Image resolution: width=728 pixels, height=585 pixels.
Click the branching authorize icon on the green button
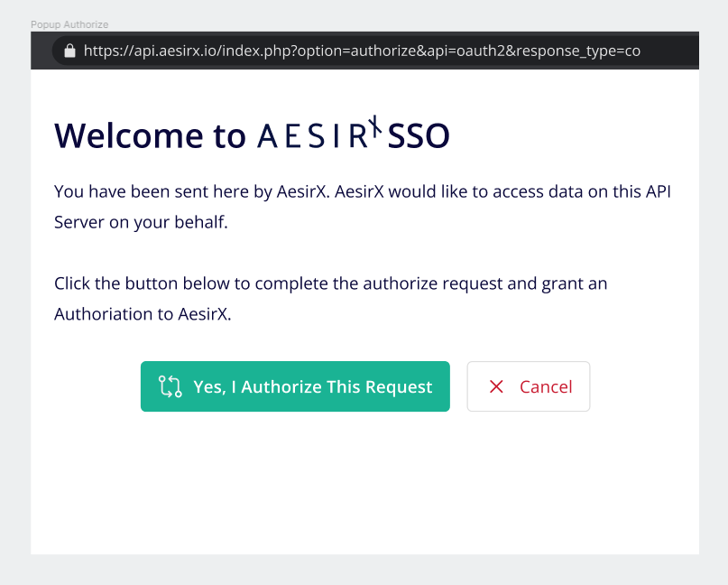pyautogui.click(x=169, y=386)
